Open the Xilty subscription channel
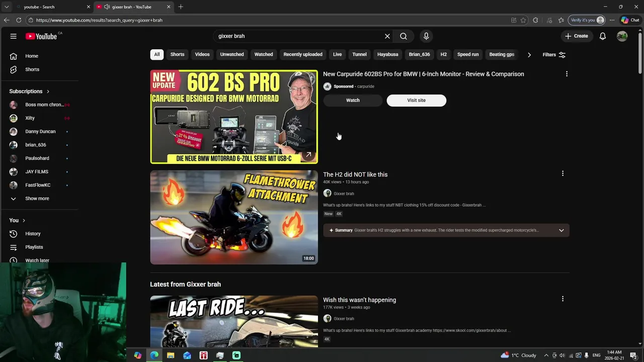The height and width of the screenshot is (362, 644). point(39,118)
